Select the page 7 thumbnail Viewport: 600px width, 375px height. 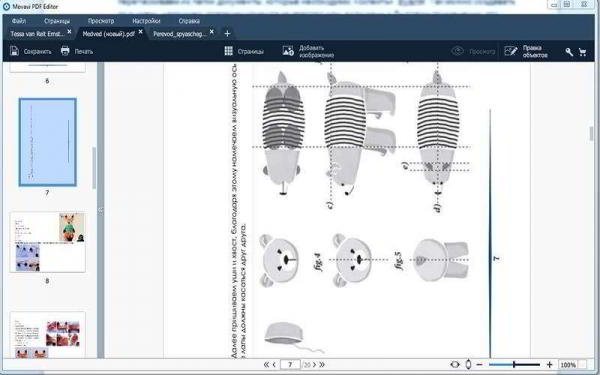tap(47, 142)
